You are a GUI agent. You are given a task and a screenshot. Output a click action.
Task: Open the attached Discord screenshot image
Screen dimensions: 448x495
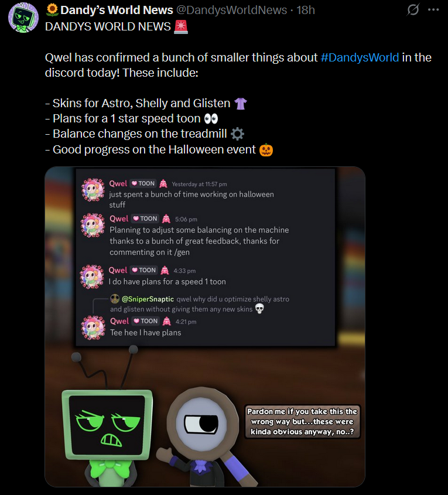coord(205,327)
